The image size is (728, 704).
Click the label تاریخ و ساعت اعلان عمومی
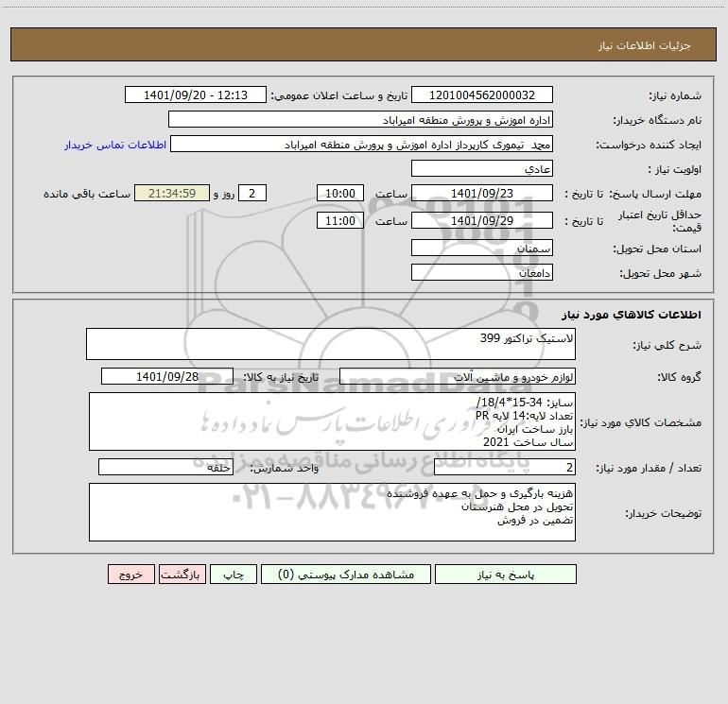pyautogui.click(x=338, y=95)
